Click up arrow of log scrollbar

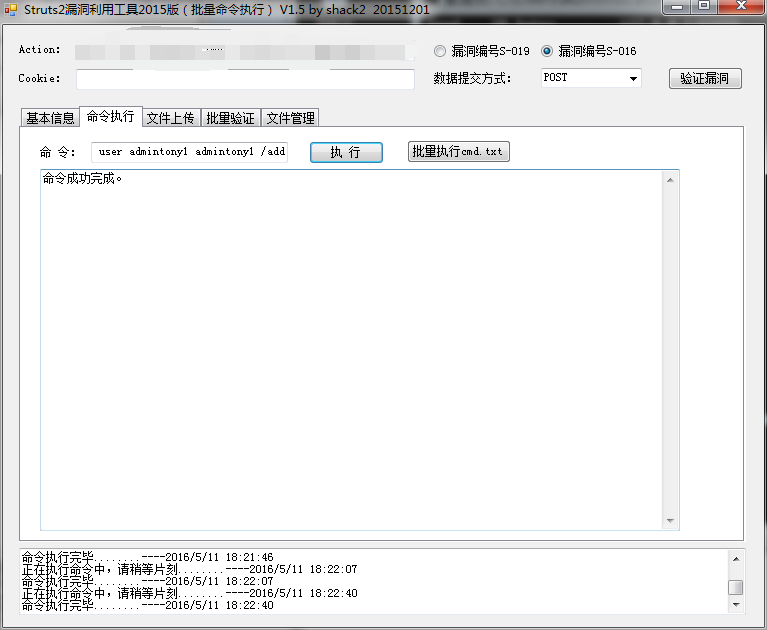pyautogui.click(x=736, y=559)
